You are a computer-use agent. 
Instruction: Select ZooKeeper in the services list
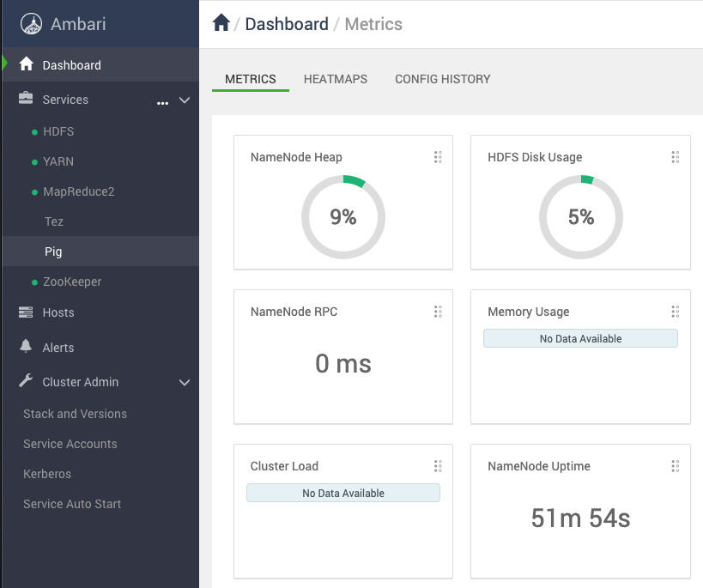(72, 282)
